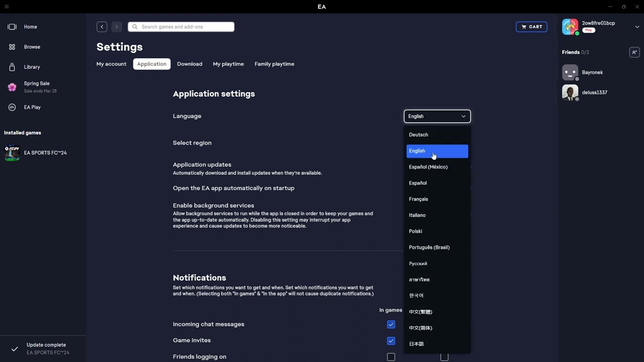Open the hamburger menu icon
Screen dimensions: 644x362
[x=7, y=7]
